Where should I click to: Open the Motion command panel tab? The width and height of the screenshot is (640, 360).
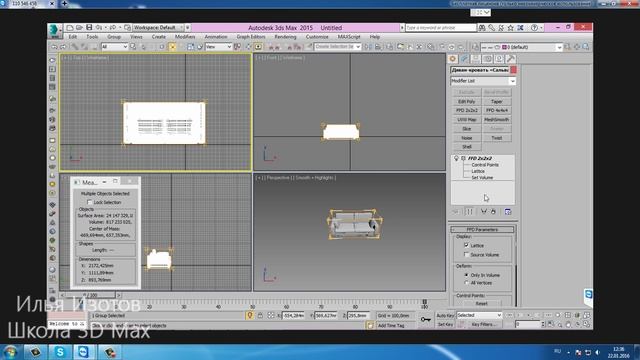487,59
